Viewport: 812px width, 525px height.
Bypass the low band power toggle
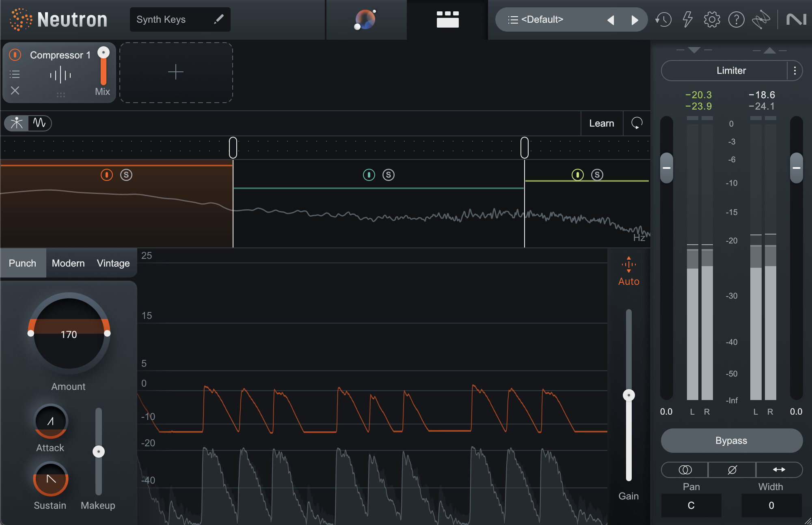106,175
